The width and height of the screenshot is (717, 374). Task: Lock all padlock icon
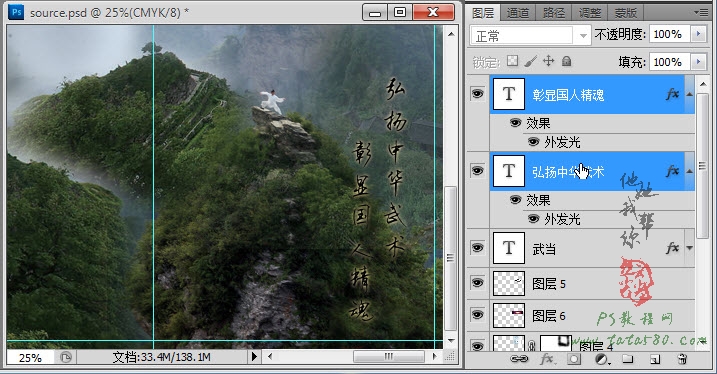[566, 61]
